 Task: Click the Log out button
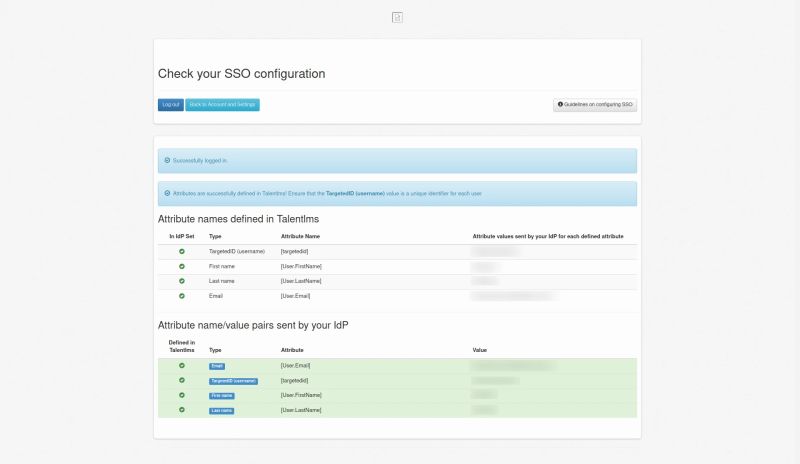[170, 105]
